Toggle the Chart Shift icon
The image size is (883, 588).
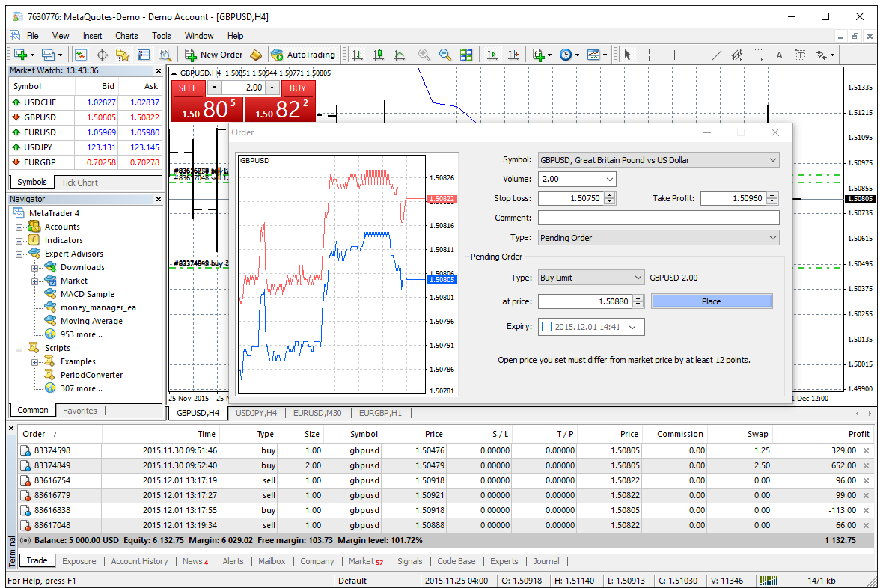513,55
